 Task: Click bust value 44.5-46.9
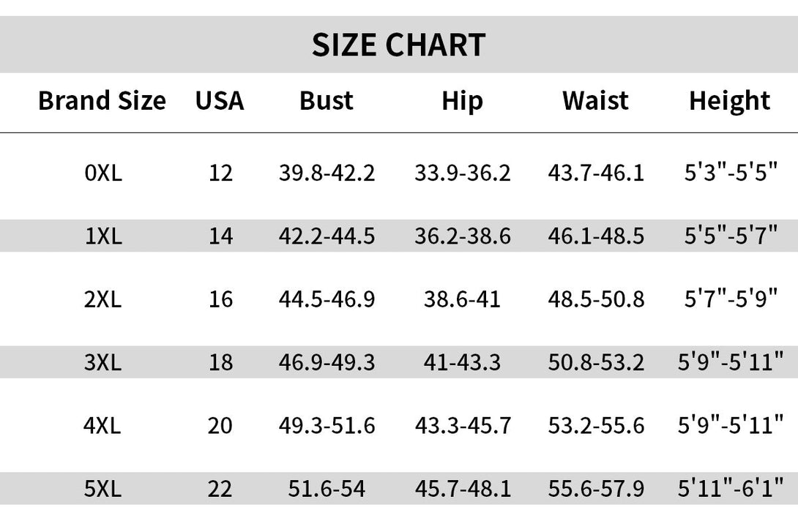(x=327, y=299)
